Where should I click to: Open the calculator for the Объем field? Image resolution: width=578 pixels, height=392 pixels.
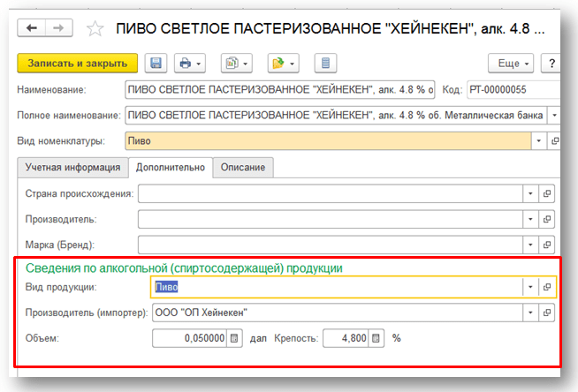tap(234, 338)
